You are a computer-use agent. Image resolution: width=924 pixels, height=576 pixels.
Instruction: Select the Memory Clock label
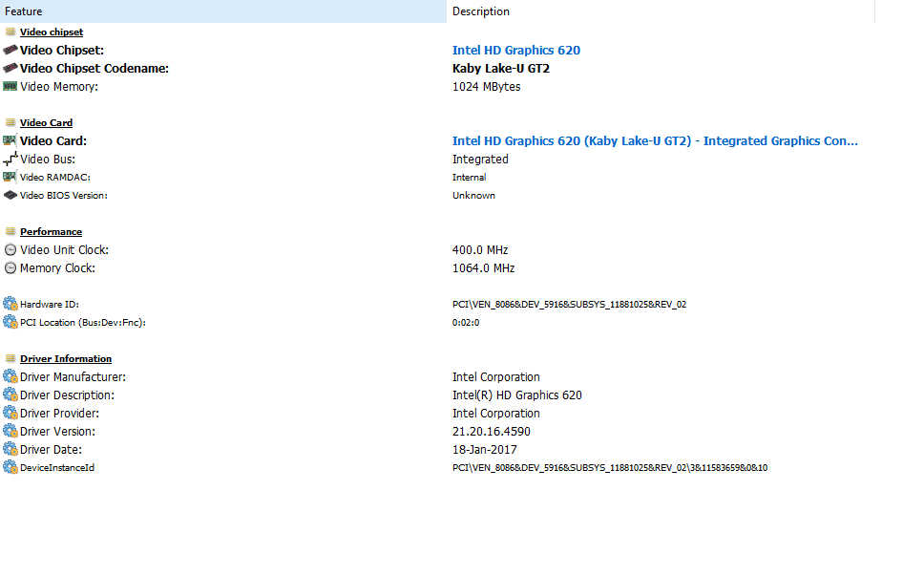pos(57,268)
